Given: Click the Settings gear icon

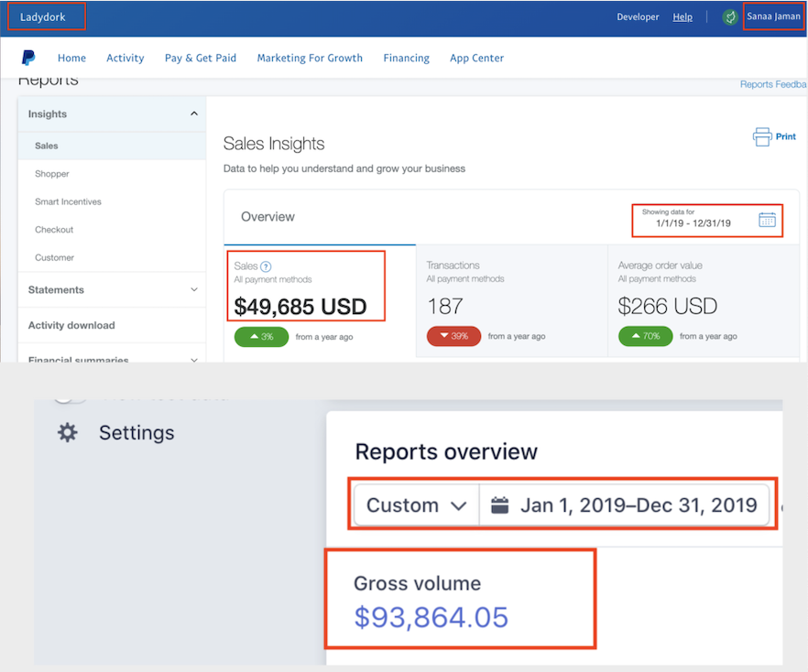Looking at the screenshot, I should (68, 432).
